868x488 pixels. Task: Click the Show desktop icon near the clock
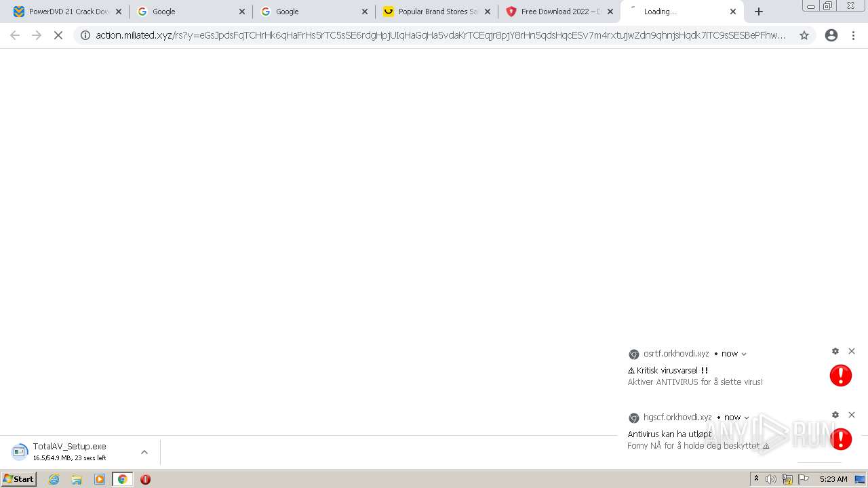click(860, 479)
